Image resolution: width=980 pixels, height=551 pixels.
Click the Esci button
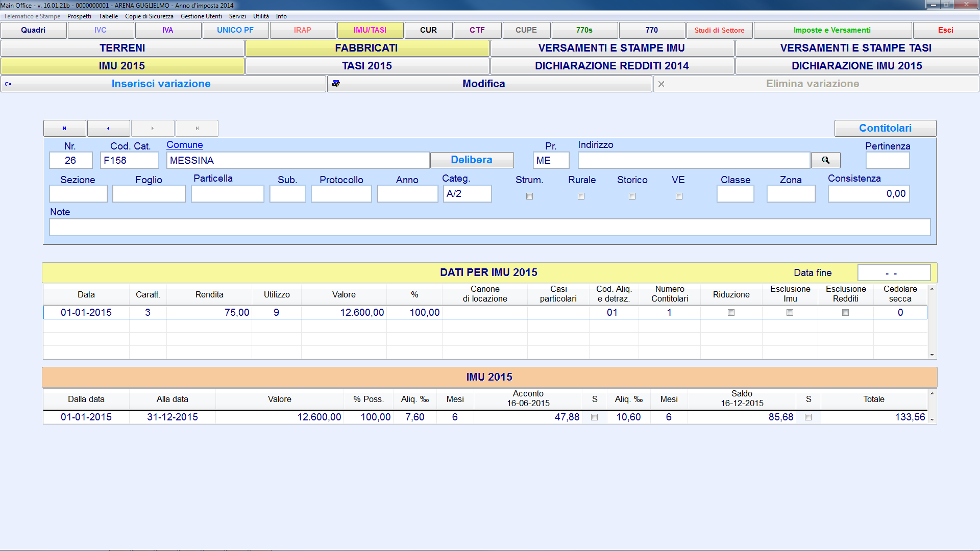tap(946, 30)
